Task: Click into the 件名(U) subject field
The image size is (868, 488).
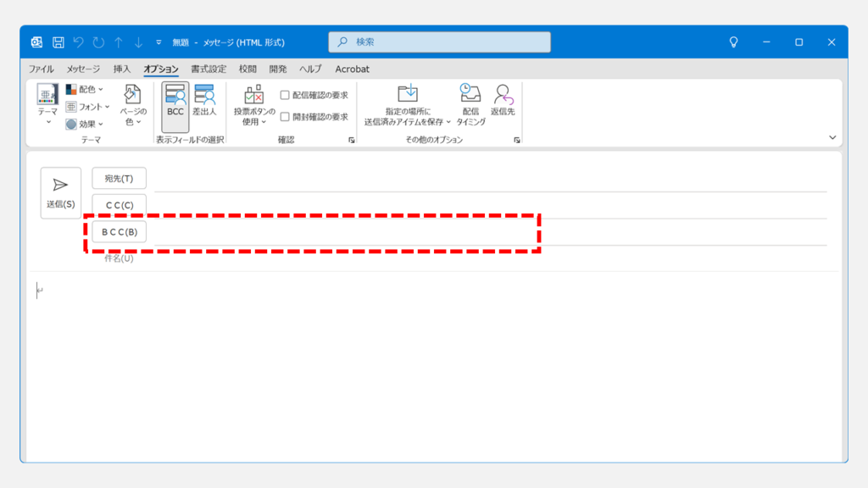Action: (x=491, y=258)
